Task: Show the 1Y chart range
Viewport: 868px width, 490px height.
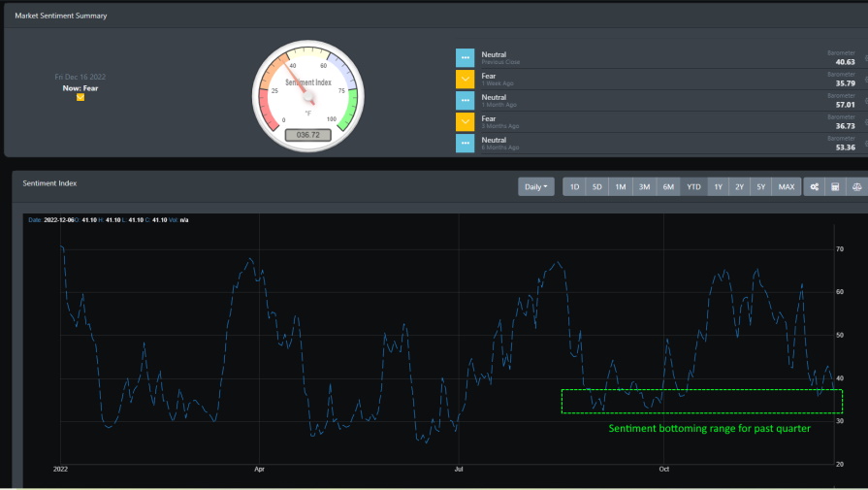Action: click(x=718, y=187)
